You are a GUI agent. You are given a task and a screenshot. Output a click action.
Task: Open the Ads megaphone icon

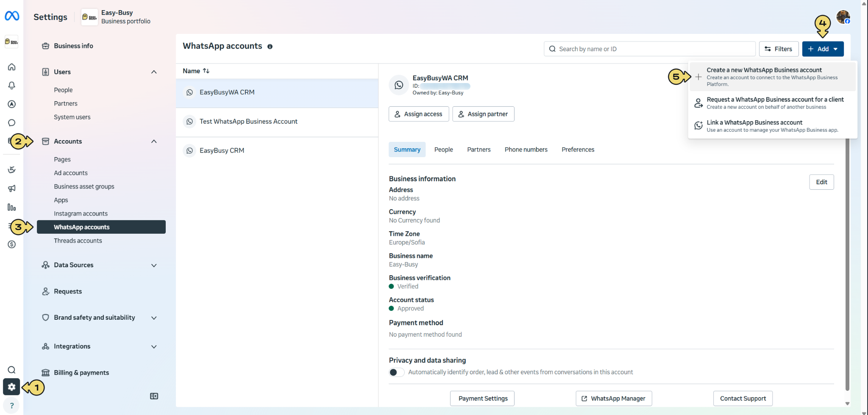coord(12,188)
